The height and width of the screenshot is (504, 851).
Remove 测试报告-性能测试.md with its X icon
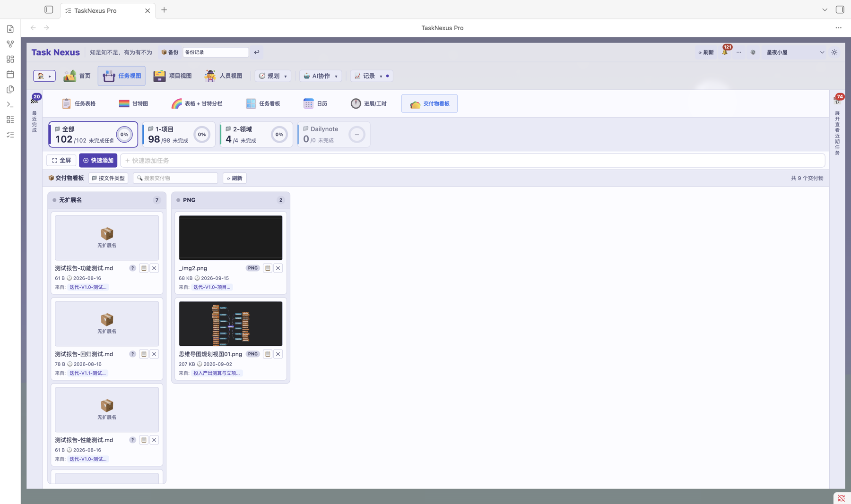tap(154, 440)
